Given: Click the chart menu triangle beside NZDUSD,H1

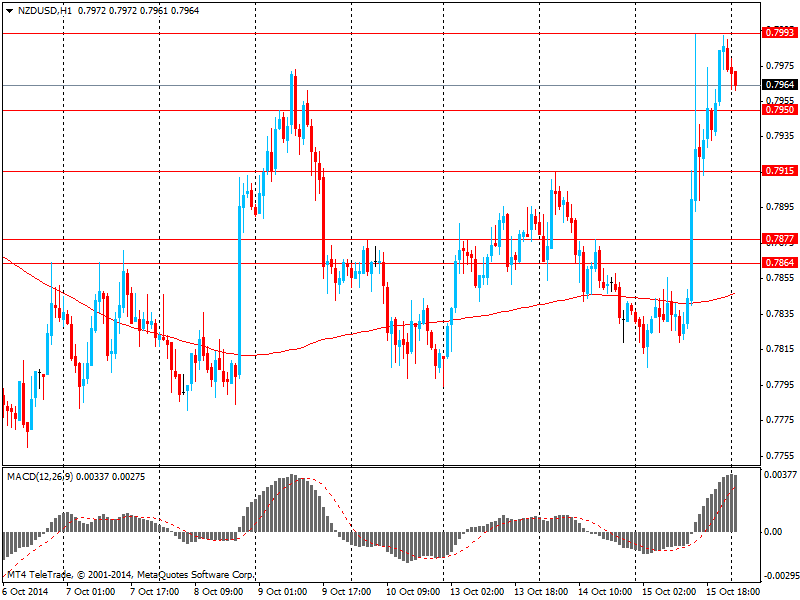Looking at the screenshot, I should click(9, 10).
